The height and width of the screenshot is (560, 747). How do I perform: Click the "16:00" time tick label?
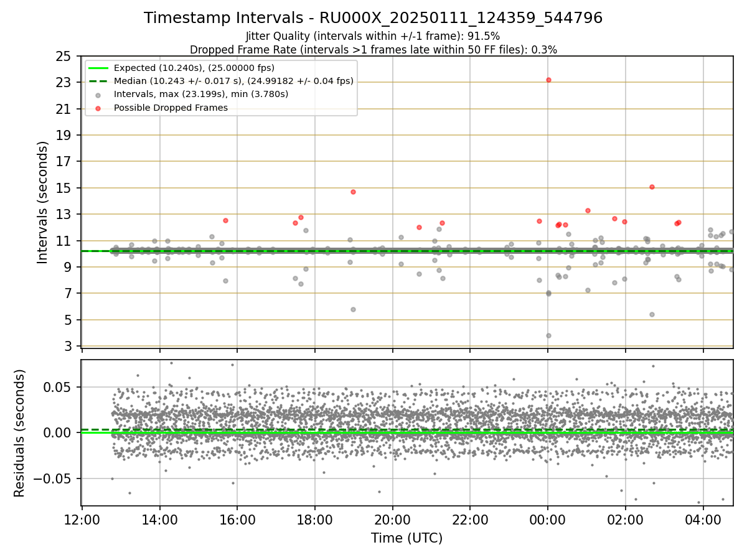pyautogui.click(x=237, y=518)
